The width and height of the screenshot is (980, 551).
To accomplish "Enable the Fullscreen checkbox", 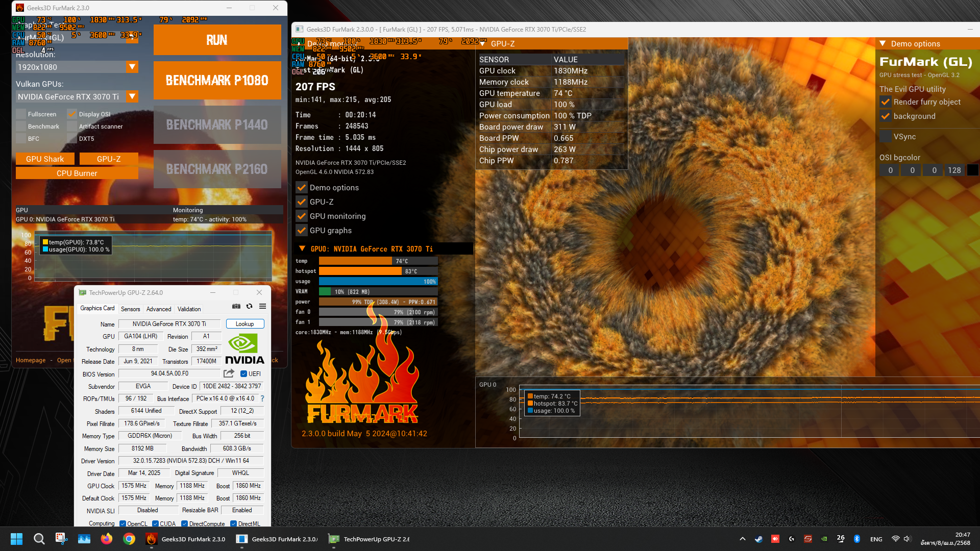I will pos(21,114).
